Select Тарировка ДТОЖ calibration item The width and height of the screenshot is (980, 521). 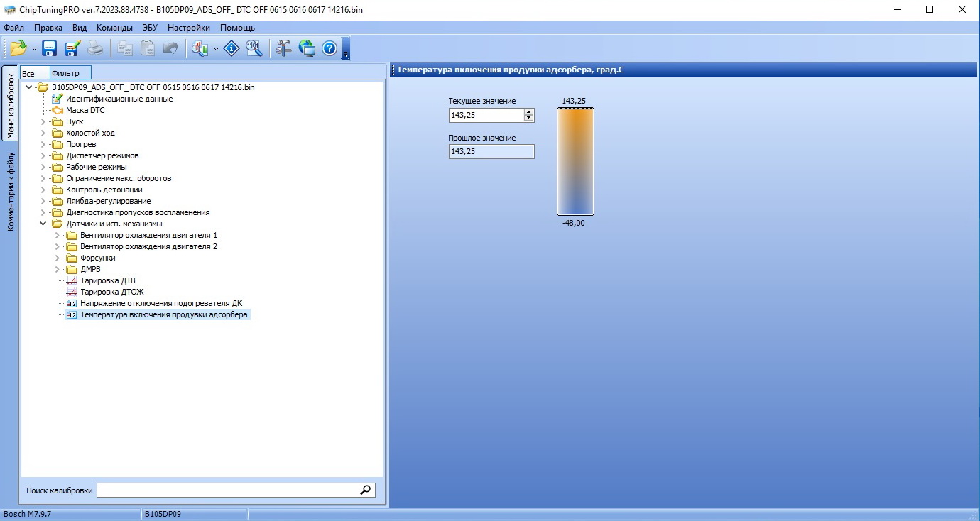pyautogui.click(x=112, y=292)
